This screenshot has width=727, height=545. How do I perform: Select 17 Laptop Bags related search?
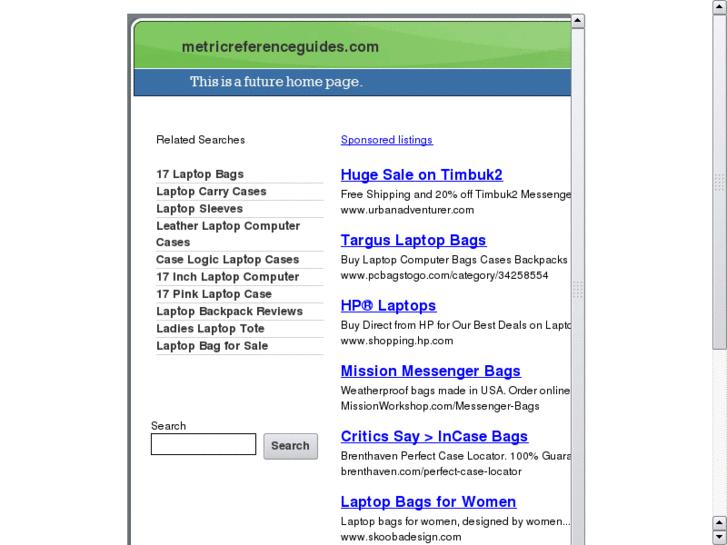(200, 174)
